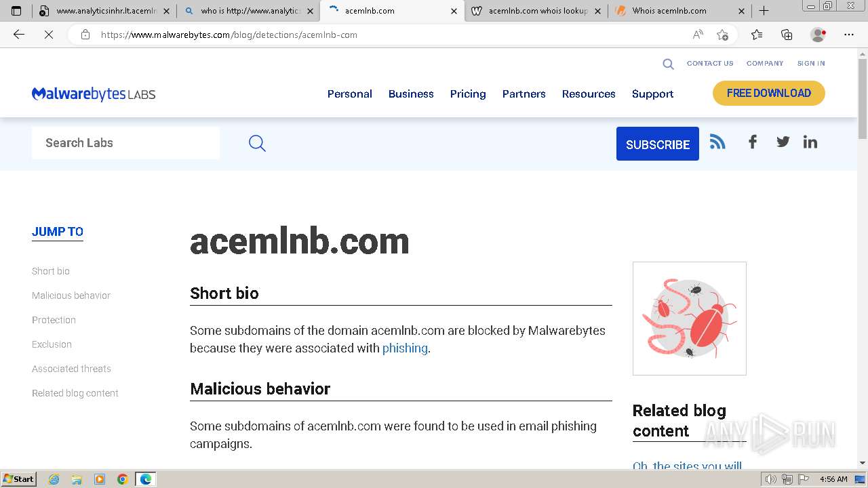Open Read aloud icon in address bar
This screenshot has height=488, width=868.
pos(698,35)
